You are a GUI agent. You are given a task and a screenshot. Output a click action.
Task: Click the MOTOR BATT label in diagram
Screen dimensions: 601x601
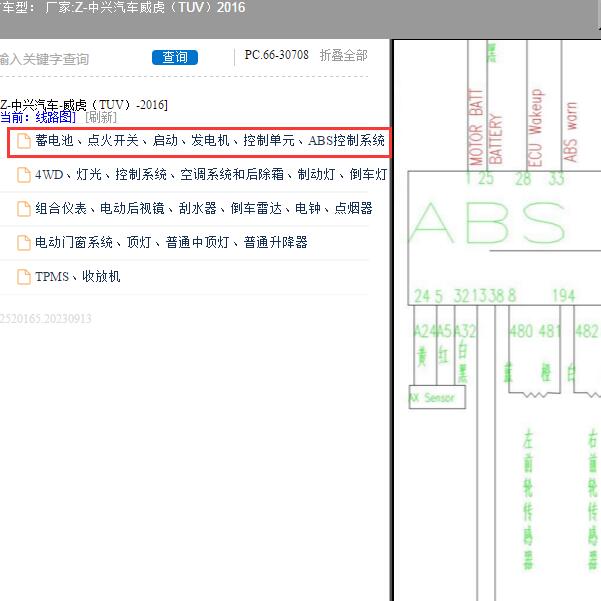point(476,127)
